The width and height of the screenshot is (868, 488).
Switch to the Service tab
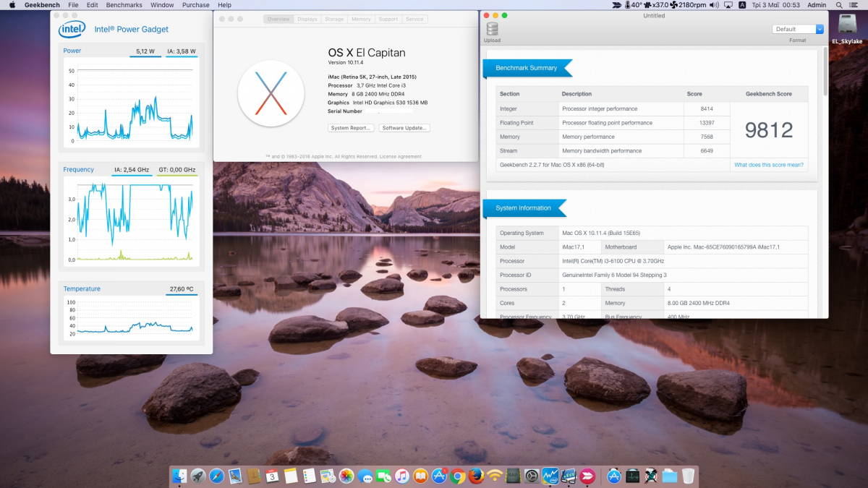(414, 19)
